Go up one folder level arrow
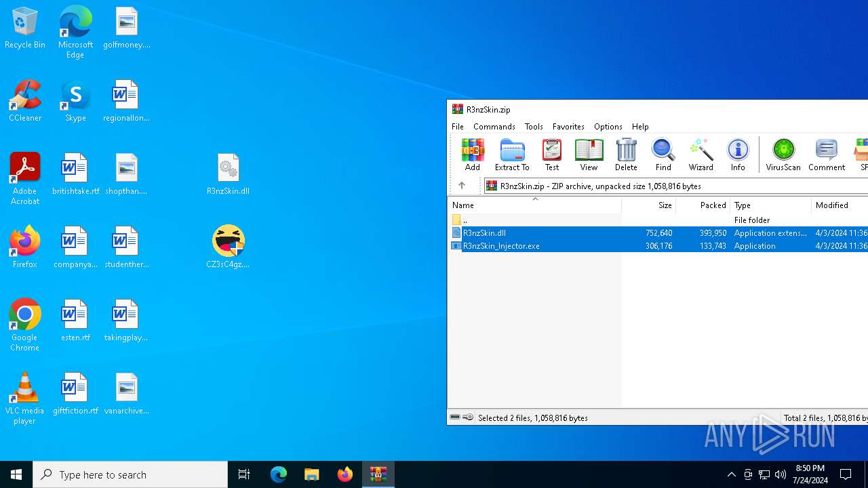This screenshot has width=868, height=488. (462, 186)
